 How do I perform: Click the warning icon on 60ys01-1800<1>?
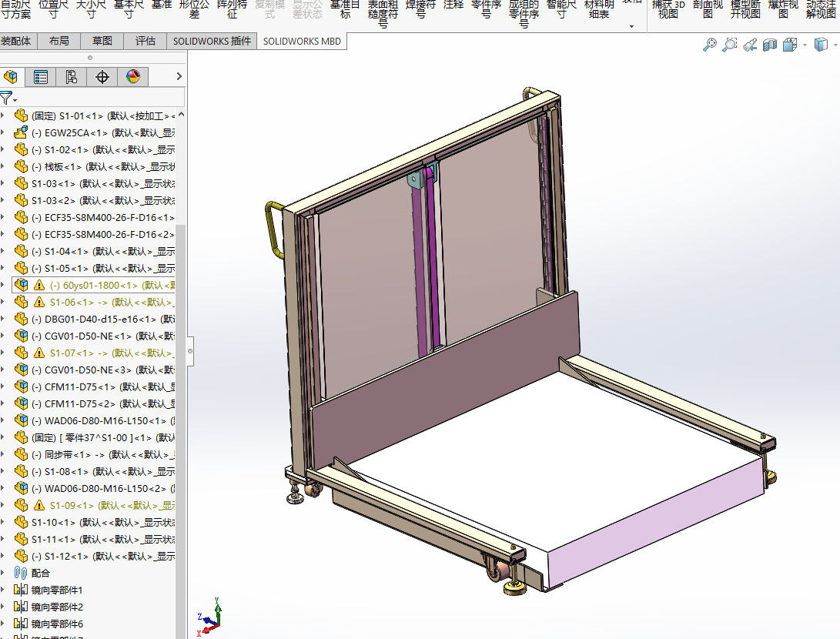(x=39, y=286)
